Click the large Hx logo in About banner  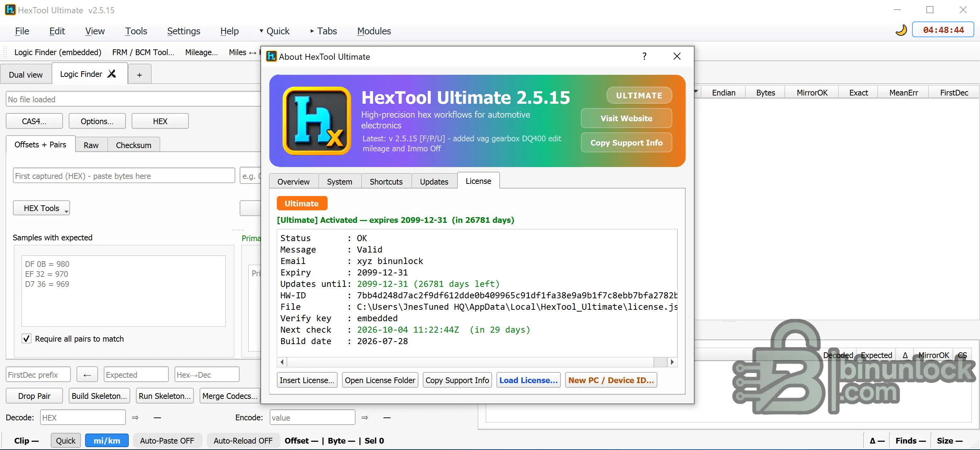click(317, 121)
